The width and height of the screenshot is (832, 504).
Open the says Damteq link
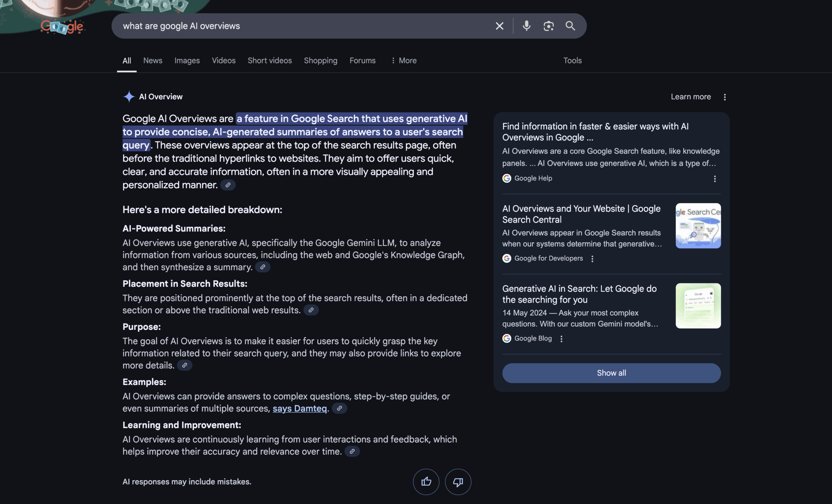point(299,408)
